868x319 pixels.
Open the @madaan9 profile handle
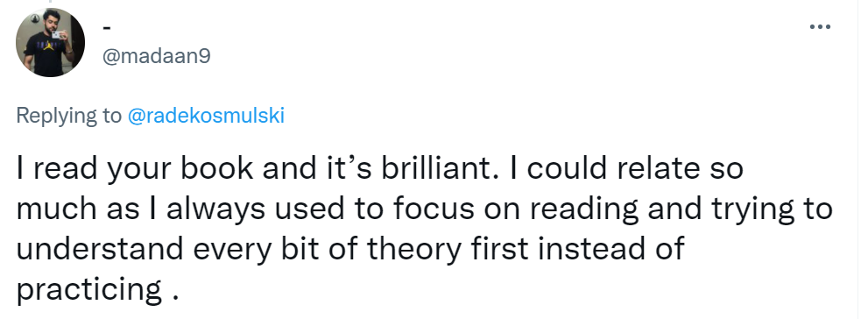pos(157,56)
